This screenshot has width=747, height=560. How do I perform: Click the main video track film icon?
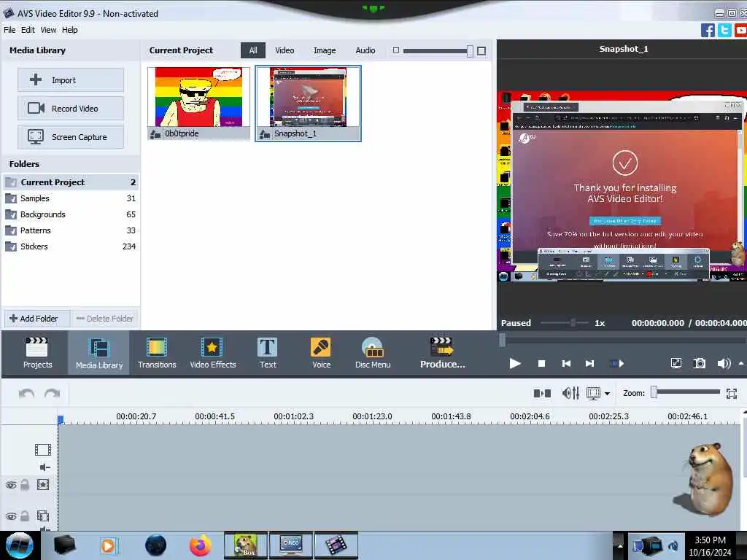tap(43, 449)
